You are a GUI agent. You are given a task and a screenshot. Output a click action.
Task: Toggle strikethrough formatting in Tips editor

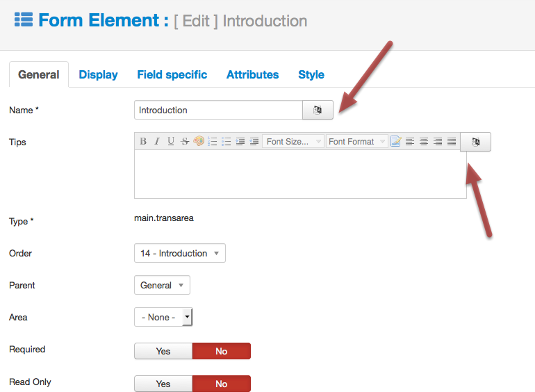[x=185, y=141]
